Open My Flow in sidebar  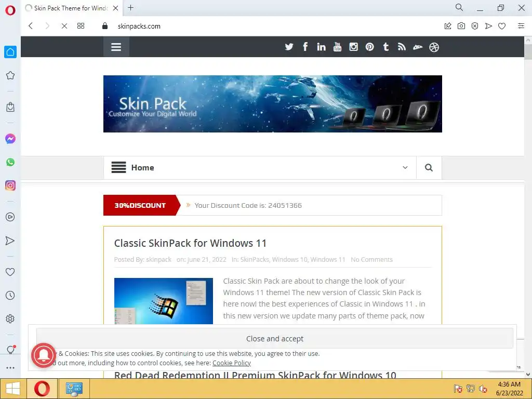pos(10,241)
